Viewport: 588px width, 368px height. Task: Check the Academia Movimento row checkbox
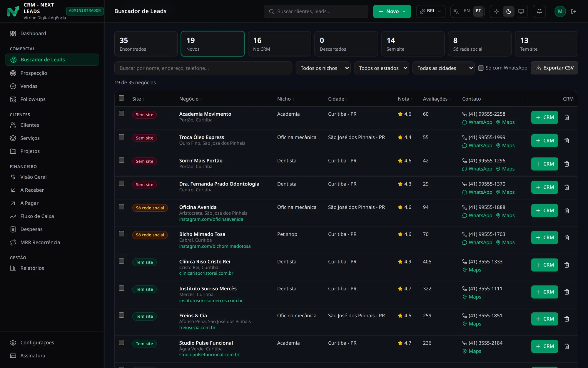point(121,114)
